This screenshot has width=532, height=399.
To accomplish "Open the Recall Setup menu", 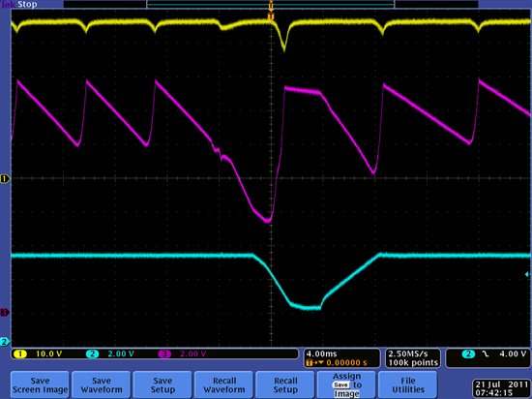I will coord(285,385).
